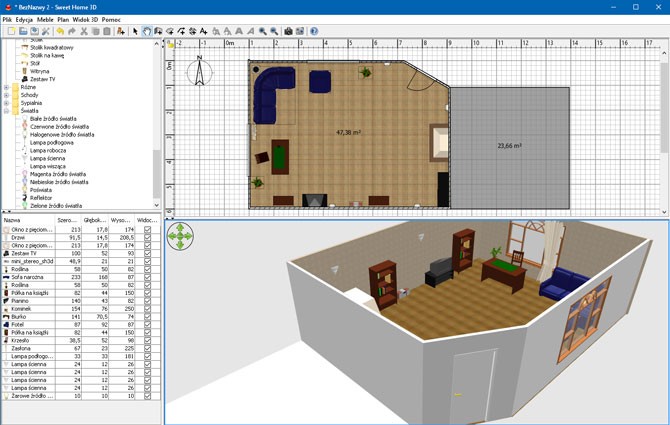Toggle visibility checkbox for Drzwi row
The width and height of the screenshot is (670, 425).
point(148,237)
